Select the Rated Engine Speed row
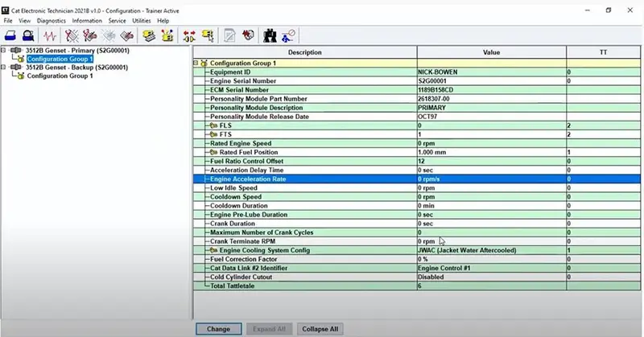 [x=417, y=144]
